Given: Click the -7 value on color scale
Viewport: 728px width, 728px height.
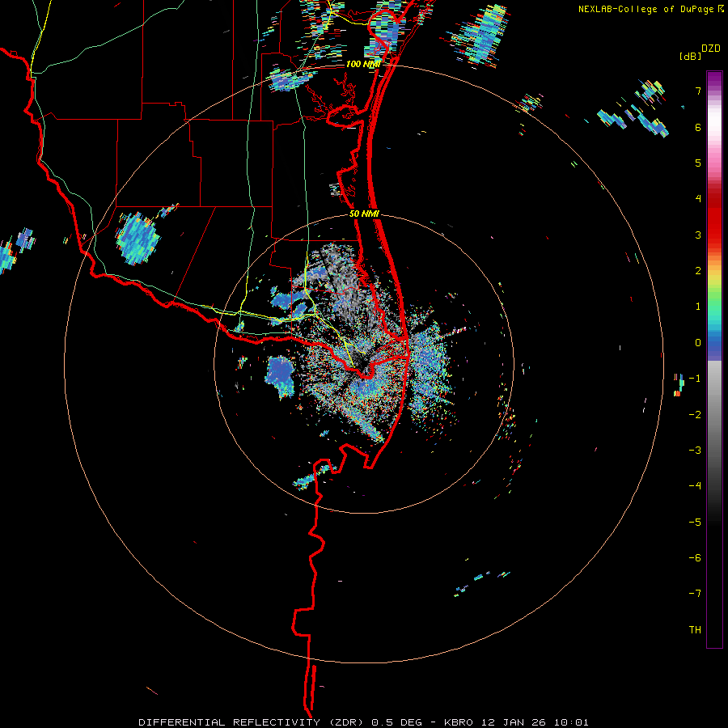Looking at the screenshot, I should [x=695, y=594].
